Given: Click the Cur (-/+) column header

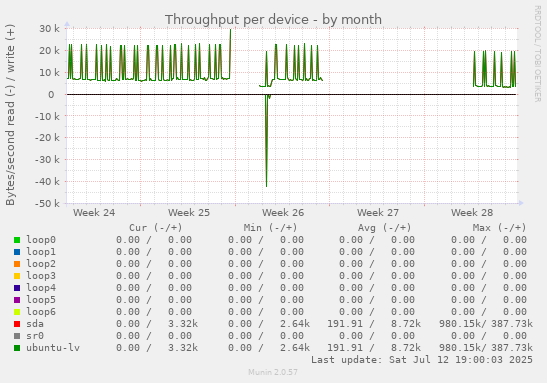Looking at the screenshot, I should 156,228.
